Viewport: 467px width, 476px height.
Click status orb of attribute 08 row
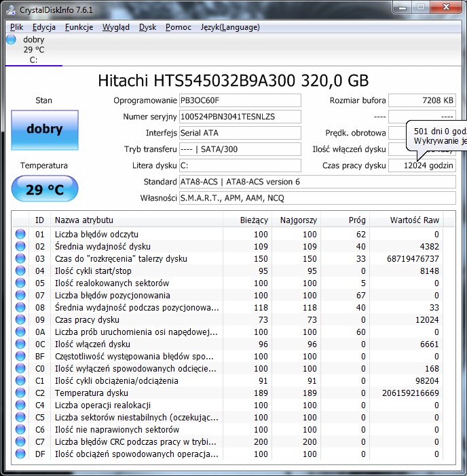pos(20,307)
